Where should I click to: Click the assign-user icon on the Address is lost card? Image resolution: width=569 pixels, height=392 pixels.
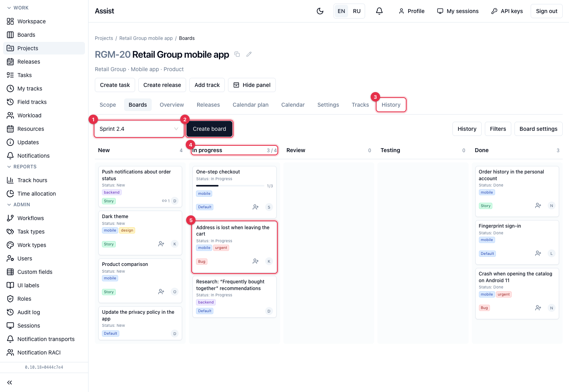(x=256, y=261)
